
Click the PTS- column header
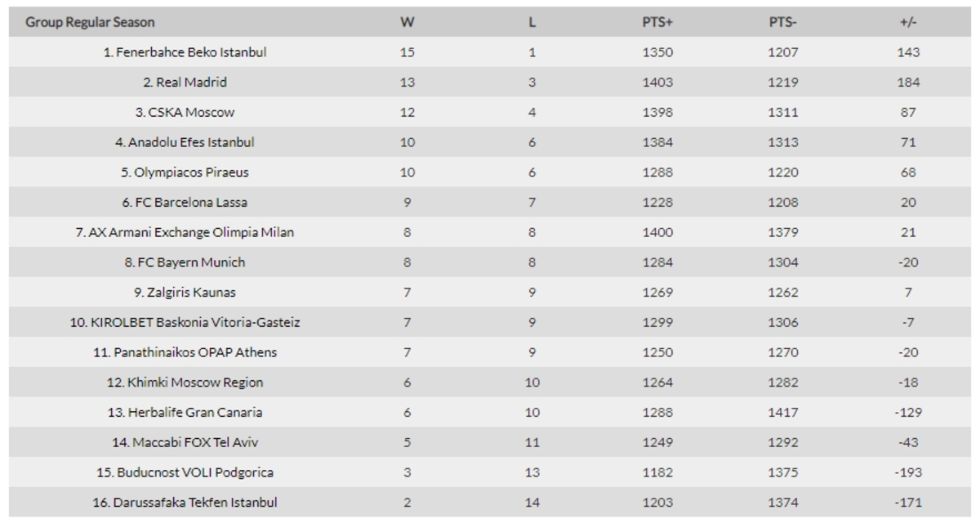[x=782, y=22]
